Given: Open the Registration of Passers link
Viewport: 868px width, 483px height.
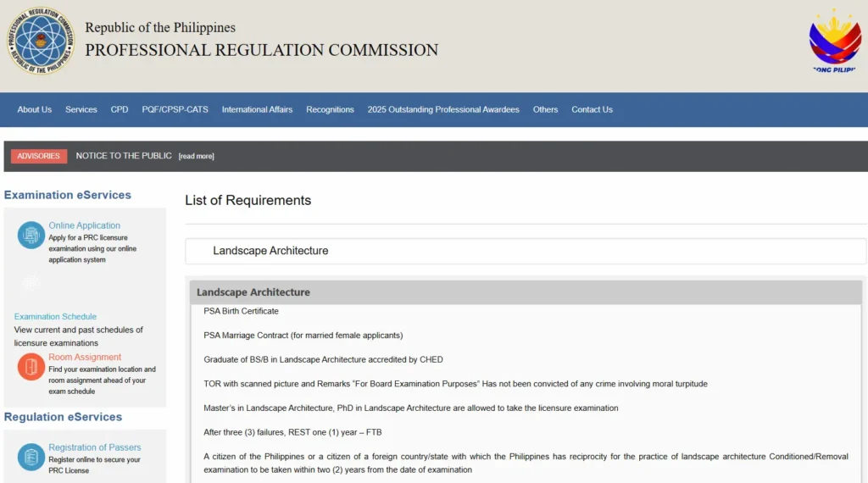Looking at the screenshot, I should pos(95,447).
